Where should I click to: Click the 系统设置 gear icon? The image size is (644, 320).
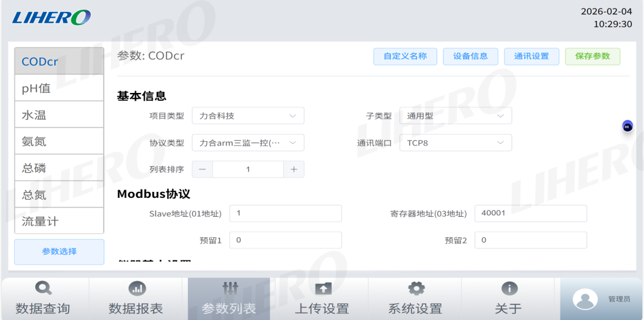[x=416, y=288]
